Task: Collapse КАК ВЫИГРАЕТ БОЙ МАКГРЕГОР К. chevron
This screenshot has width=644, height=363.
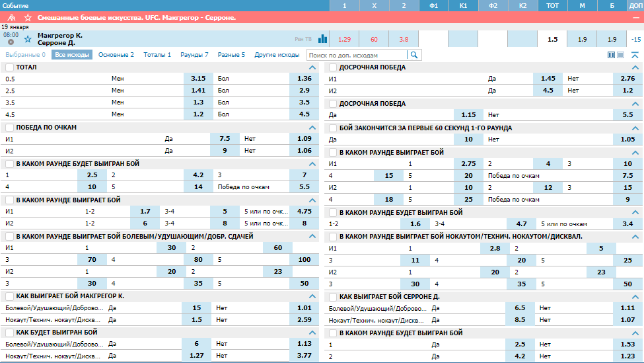Action: pos(312,296)
